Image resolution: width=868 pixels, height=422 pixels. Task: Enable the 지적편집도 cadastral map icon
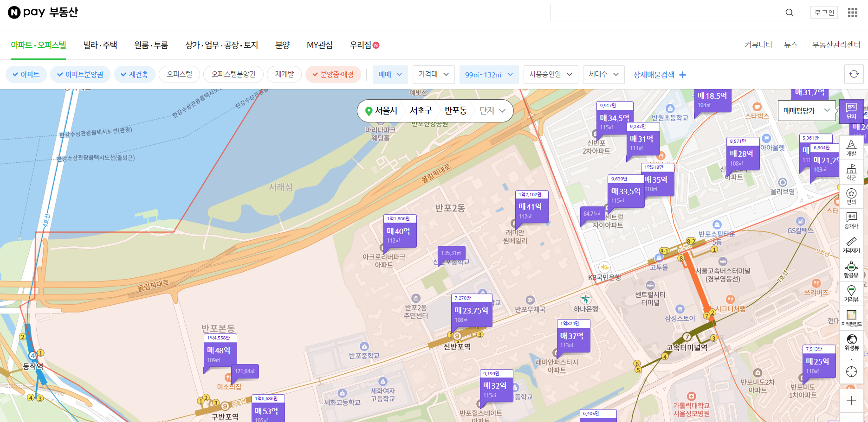851,318
